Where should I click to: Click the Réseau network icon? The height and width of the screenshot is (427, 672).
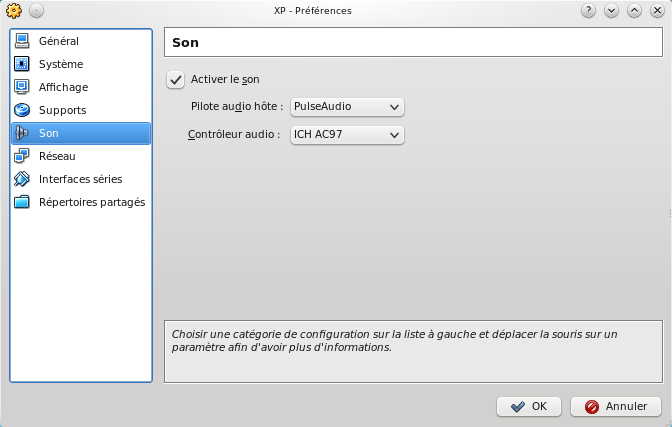(x=22, y=157)
